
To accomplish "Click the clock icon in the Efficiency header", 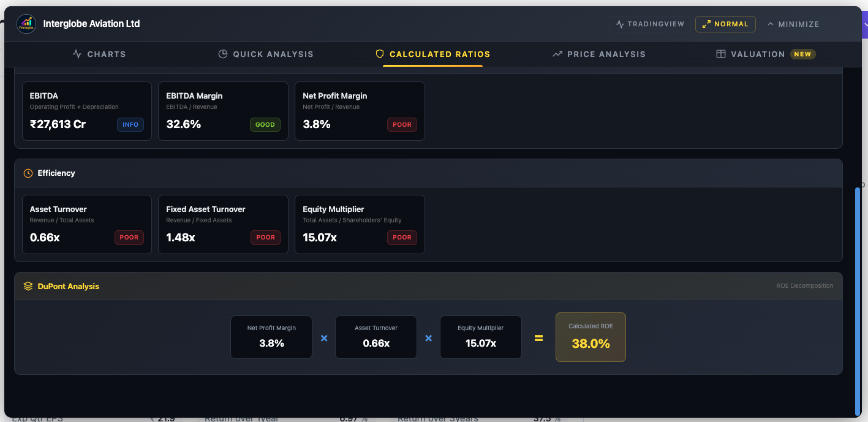I will [x=28, y=173].
